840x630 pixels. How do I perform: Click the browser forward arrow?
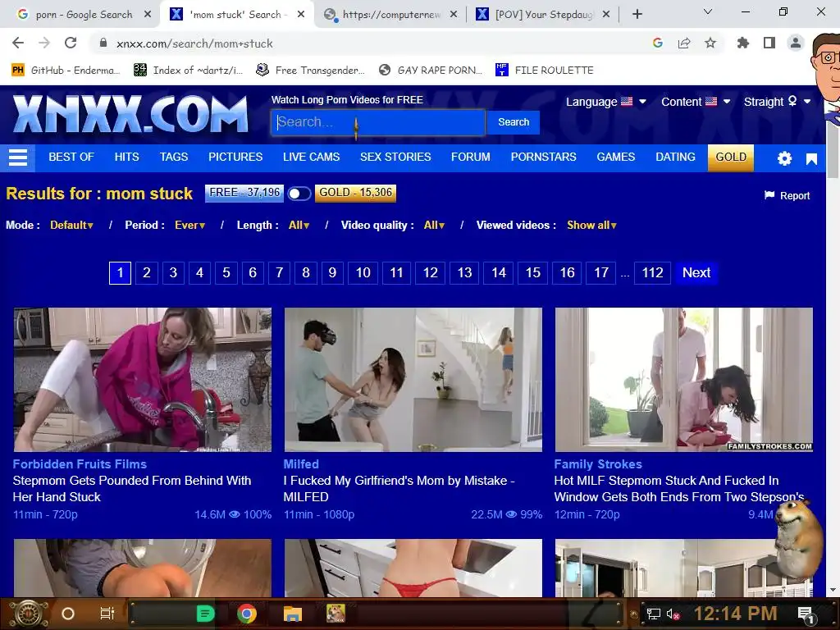click(44, 43)
